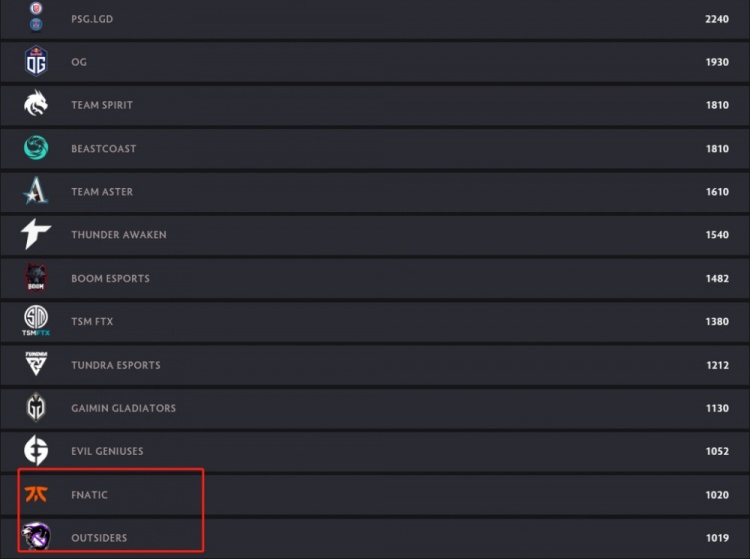Select the Team Spirit dragon logo
The height and width of the screenshot is (559, 750).
(36, 103)
